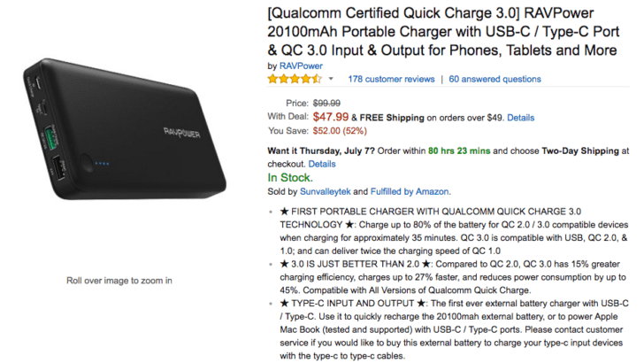Click the crossed-out $99.99 list price
Viewport: 644px width, 363px height.
pos(330,103)
